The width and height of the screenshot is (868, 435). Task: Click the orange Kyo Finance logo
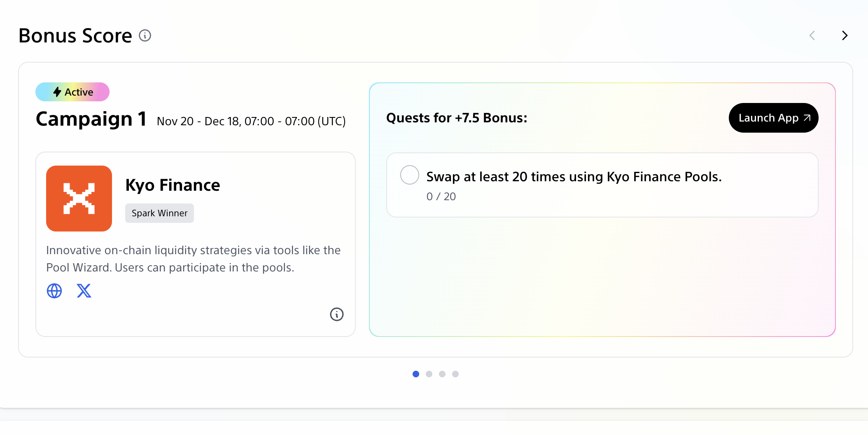click(79, 199)
